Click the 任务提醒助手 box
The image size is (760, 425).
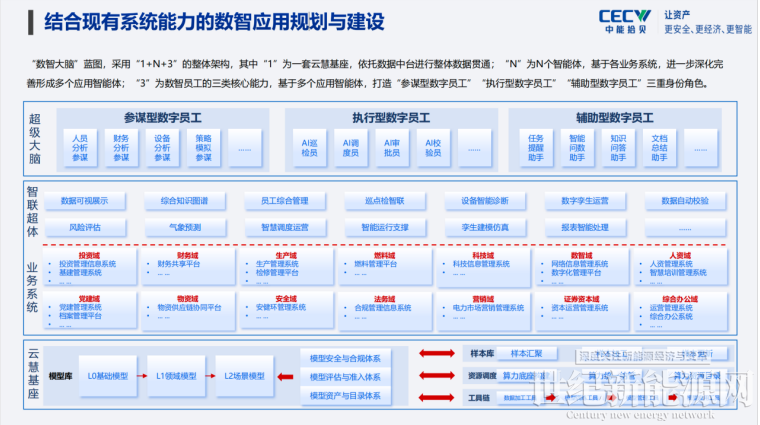536,148
